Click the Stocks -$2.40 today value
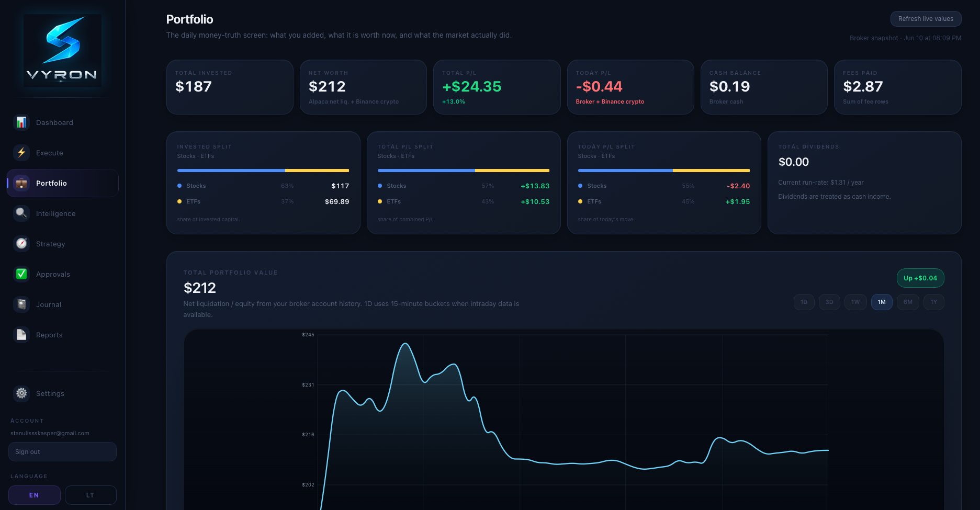This screenshot has height=510, width=980. pyautogui.click(x=738, y=186)
